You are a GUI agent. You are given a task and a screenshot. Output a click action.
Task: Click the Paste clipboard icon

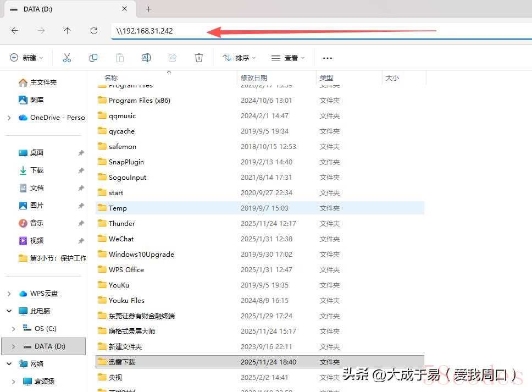pyautogui.click(x=120, y=58)
